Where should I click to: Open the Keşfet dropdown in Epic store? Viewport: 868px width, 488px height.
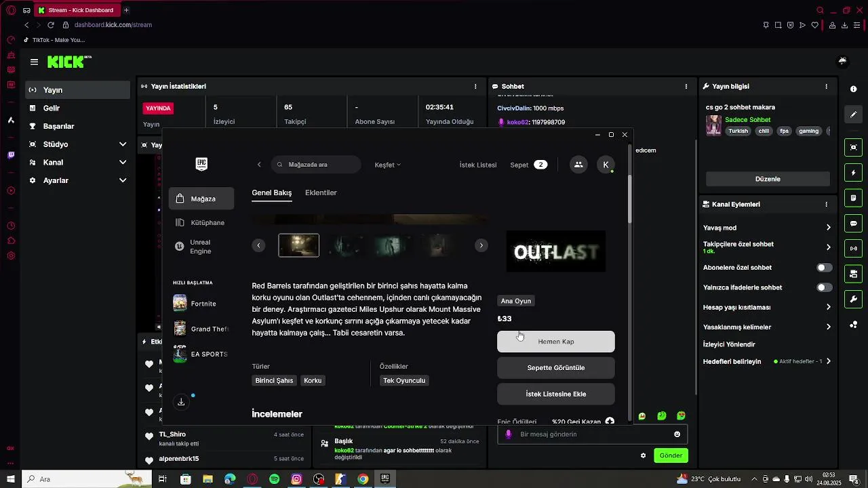[387, 165]
